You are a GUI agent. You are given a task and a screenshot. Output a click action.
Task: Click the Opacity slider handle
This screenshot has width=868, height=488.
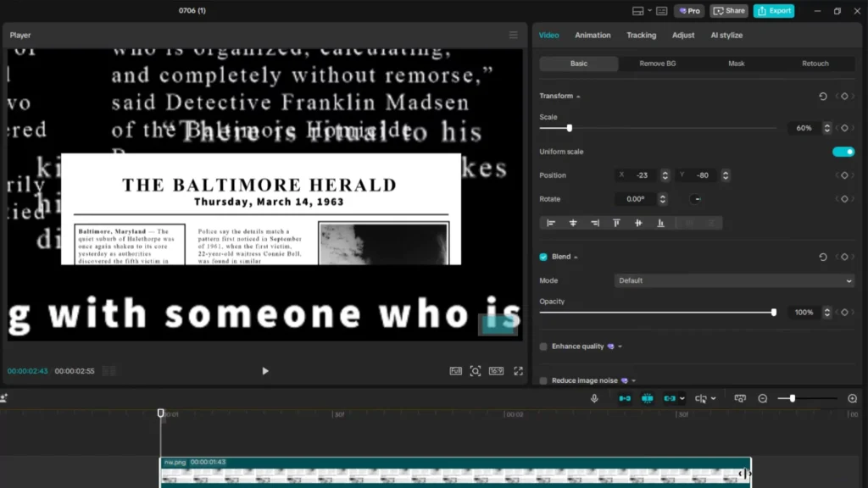click(773, 313)
